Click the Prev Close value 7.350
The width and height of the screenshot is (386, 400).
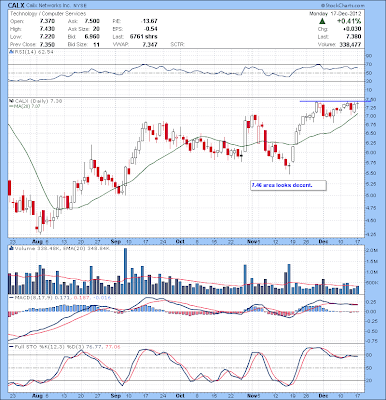coord(47,44)
